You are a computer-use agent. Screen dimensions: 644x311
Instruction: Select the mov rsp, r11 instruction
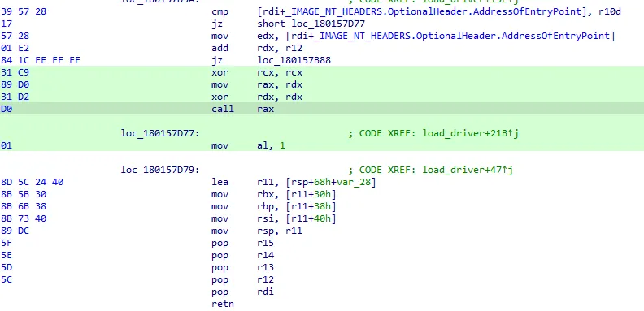(257, 231)
